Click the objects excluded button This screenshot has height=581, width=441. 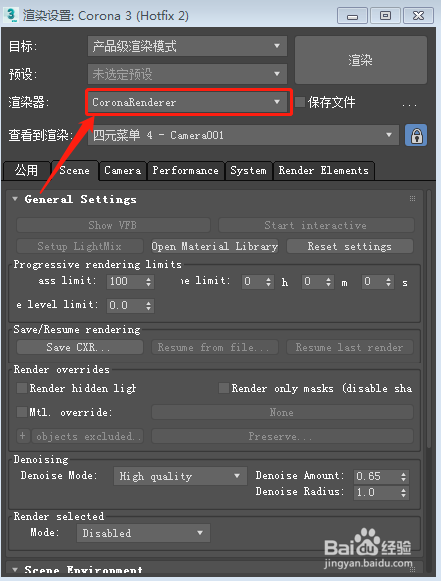(x=87, y=436)
